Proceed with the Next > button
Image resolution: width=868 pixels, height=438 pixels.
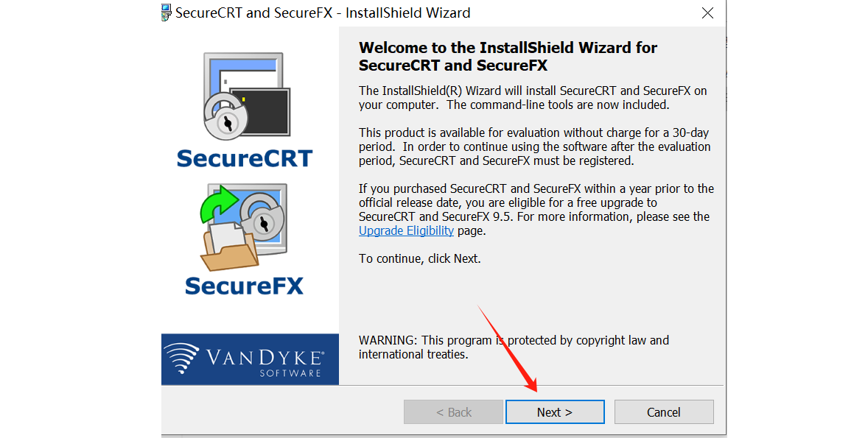555,412
